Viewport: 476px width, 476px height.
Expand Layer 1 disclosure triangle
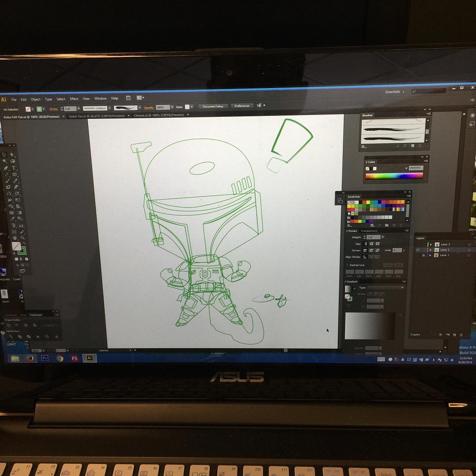click(x=430, y=255)
